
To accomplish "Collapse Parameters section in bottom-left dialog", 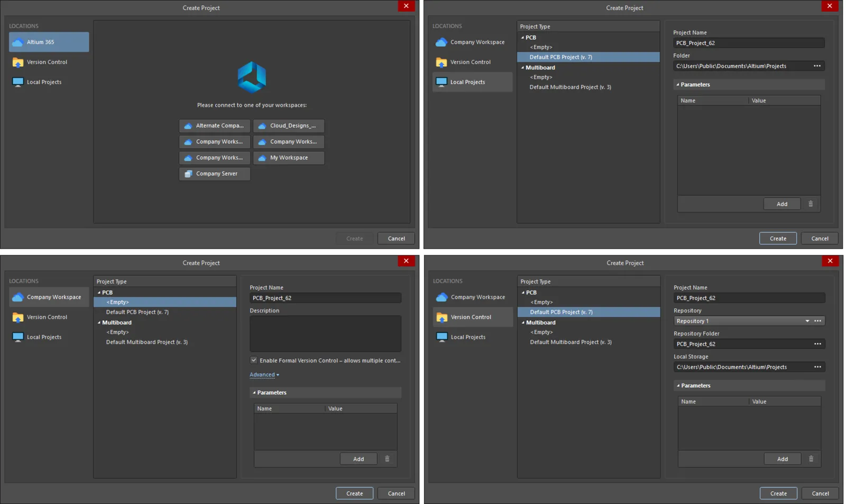I will tap(254, 393).
